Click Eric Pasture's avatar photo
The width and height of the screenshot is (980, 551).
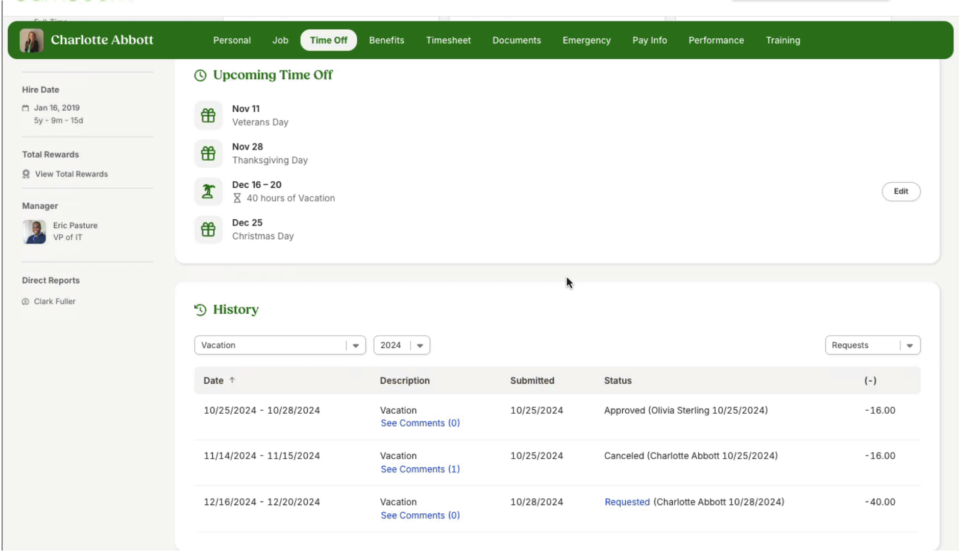[34, 232]
